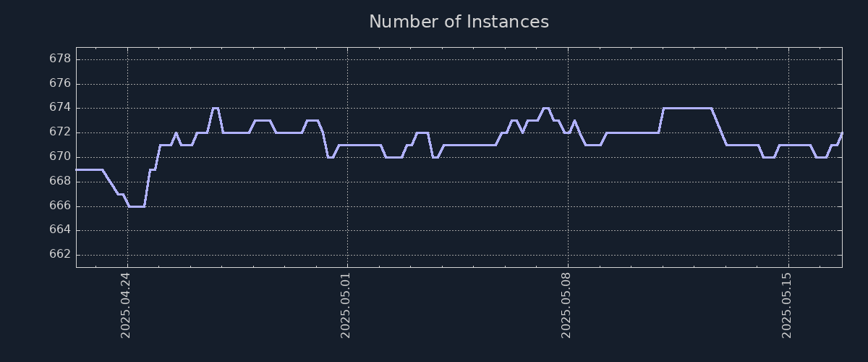Select y-axis label 664

point(59,230)
